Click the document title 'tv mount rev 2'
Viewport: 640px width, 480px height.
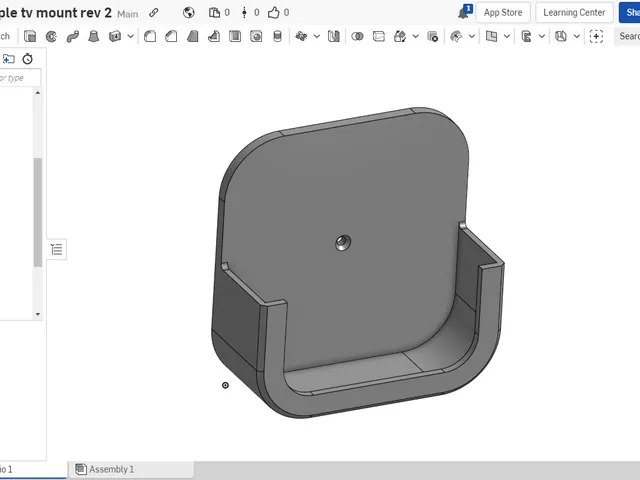pyautogui.click(x=66, y=13)
